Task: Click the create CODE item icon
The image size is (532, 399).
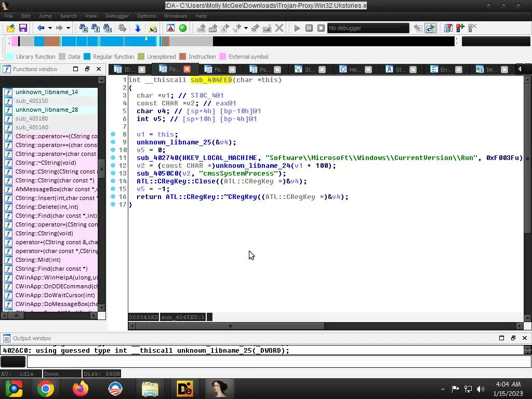Action: 201,28
